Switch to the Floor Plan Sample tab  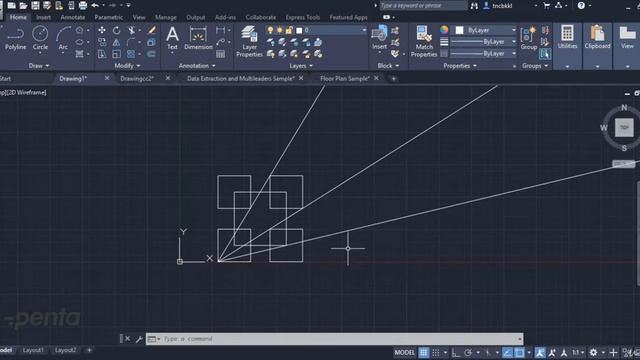345,78
